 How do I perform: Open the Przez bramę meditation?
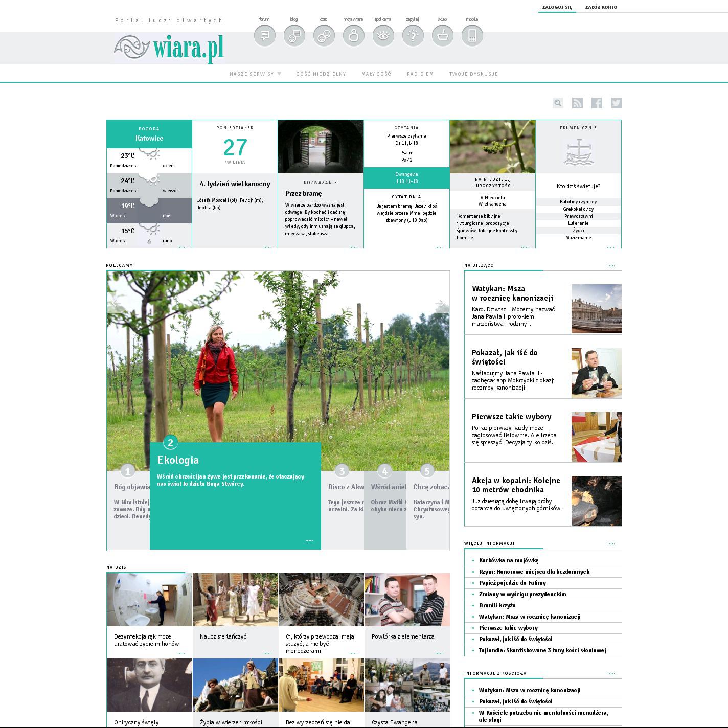click(304, 194)
